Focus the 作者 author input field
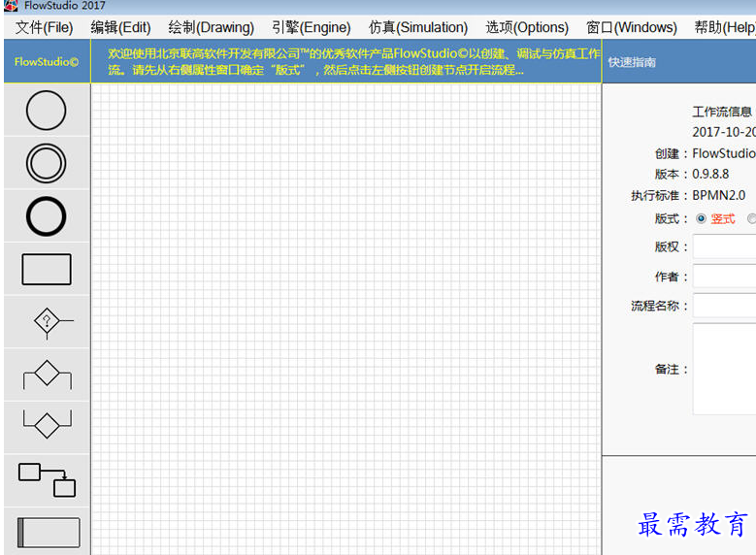756x555 pixels. tap(724, 277)
